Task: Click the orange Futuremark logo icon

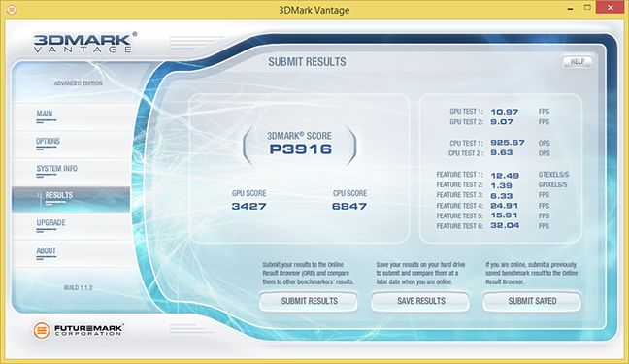Action: pyautogui.click(x=42, y=330)
